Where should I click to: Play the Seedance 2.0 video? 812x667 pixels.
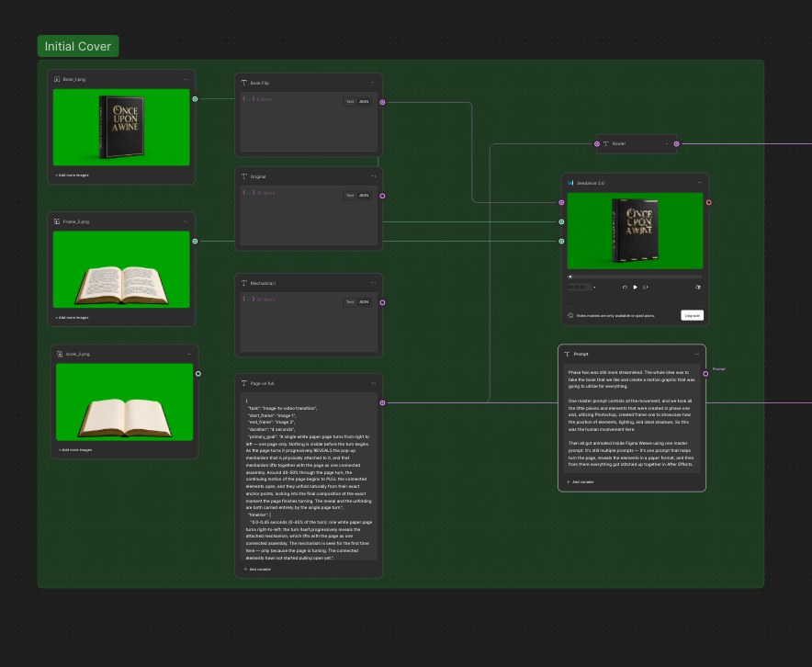tap(636, 288)
